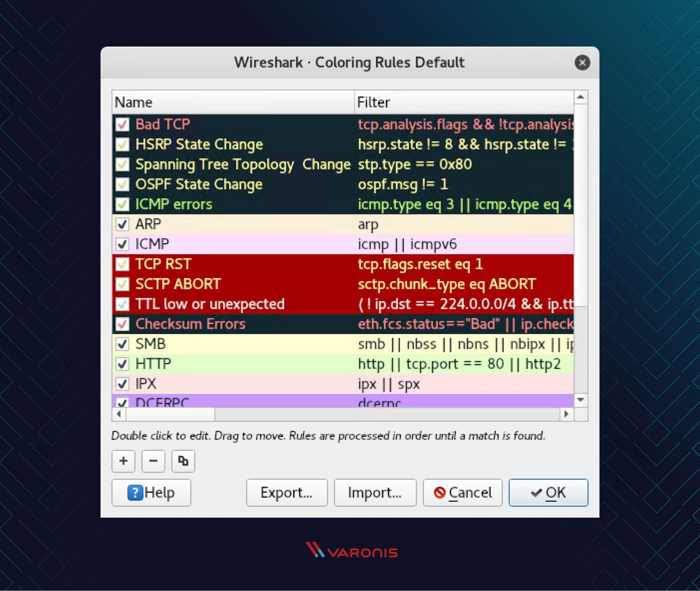This screenshot has width=700, height=591.
Task: Uncheck the ARP coloring rule
Action: [x=122, y=224]
